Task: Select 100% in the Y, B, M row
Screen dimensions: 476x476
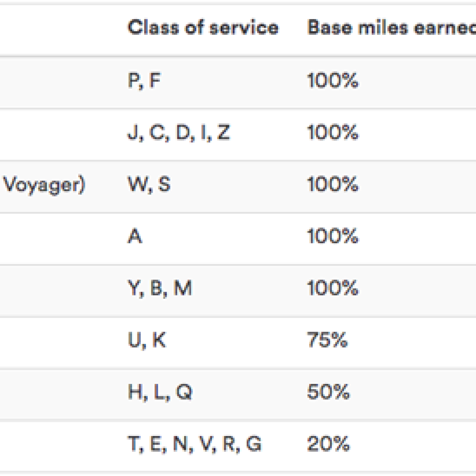Action: coord(333,288)
